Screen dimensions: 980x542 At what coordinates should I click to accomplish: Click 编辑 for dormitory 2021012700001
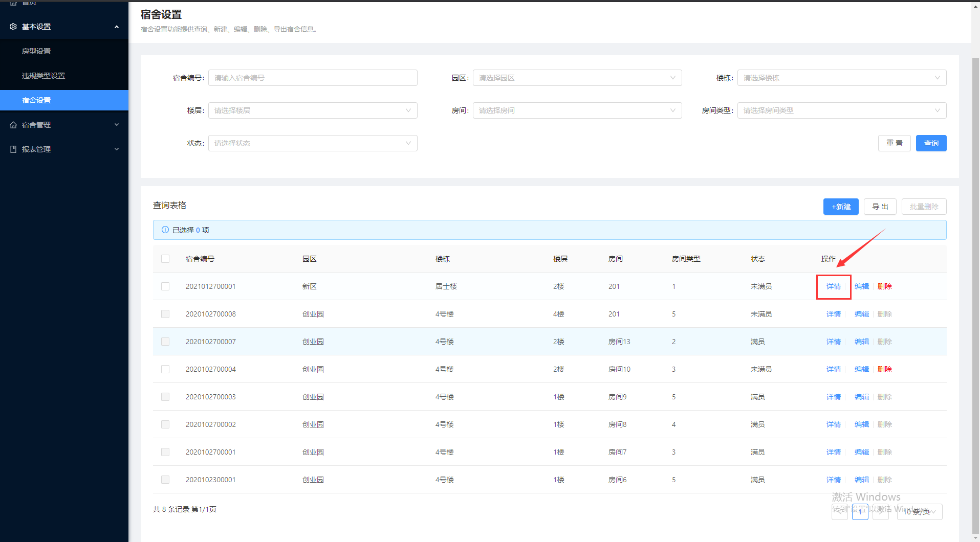(x=862, y=286)
